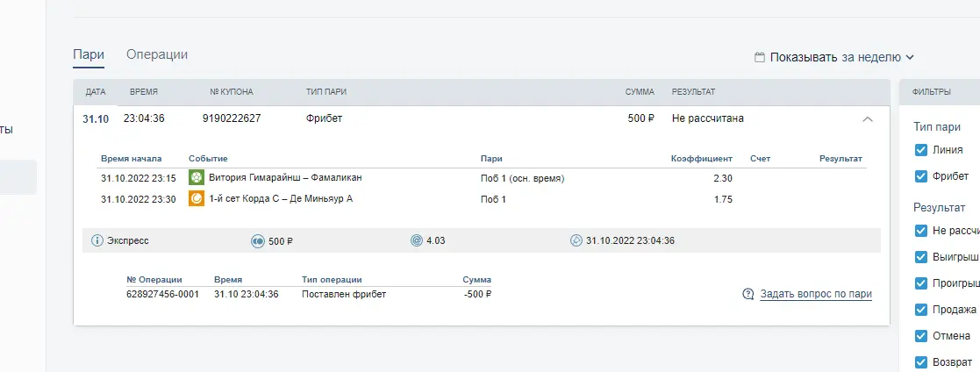Click the Коэффициент column header
Viewport: 980px width, 372px height.
click(701, 159)
